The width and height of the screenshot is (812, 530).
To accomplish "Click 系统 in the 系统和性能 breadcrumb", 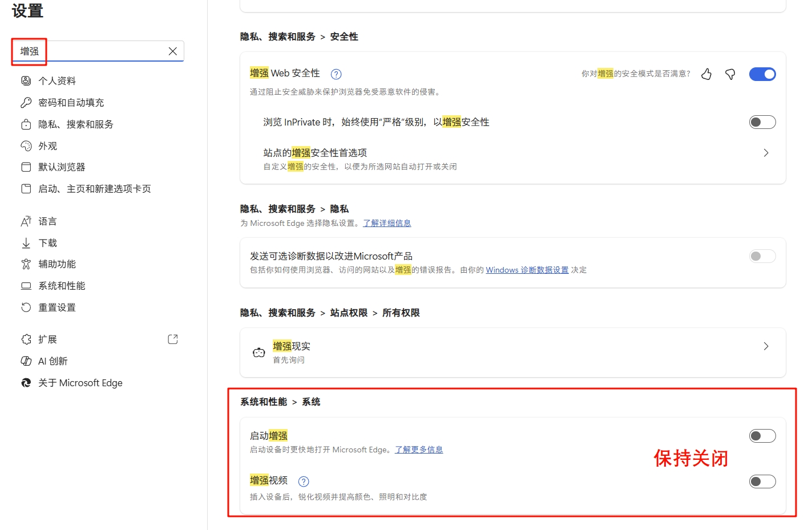I will (311, 402).
